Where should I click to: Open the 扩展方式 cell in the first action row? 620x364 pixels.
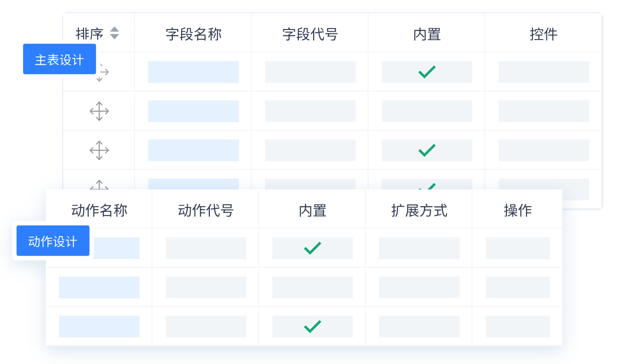tap(419, 248)
